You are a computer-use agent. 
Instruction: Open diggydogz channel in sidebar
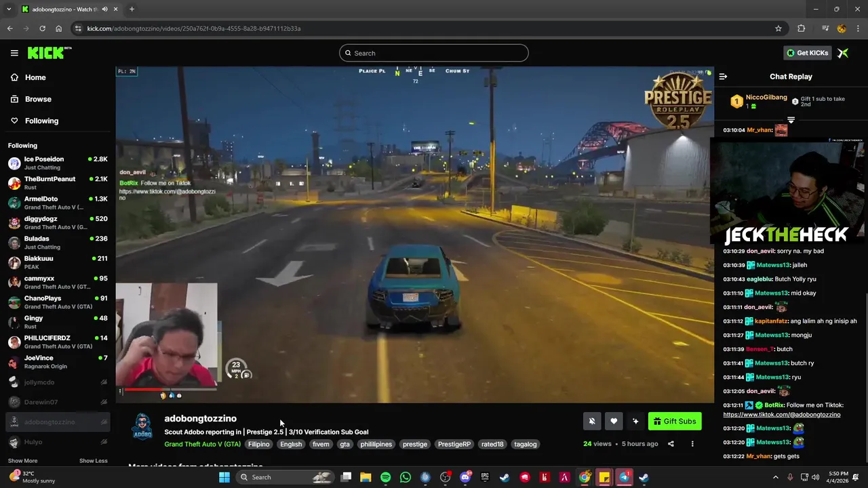[58, 222]
